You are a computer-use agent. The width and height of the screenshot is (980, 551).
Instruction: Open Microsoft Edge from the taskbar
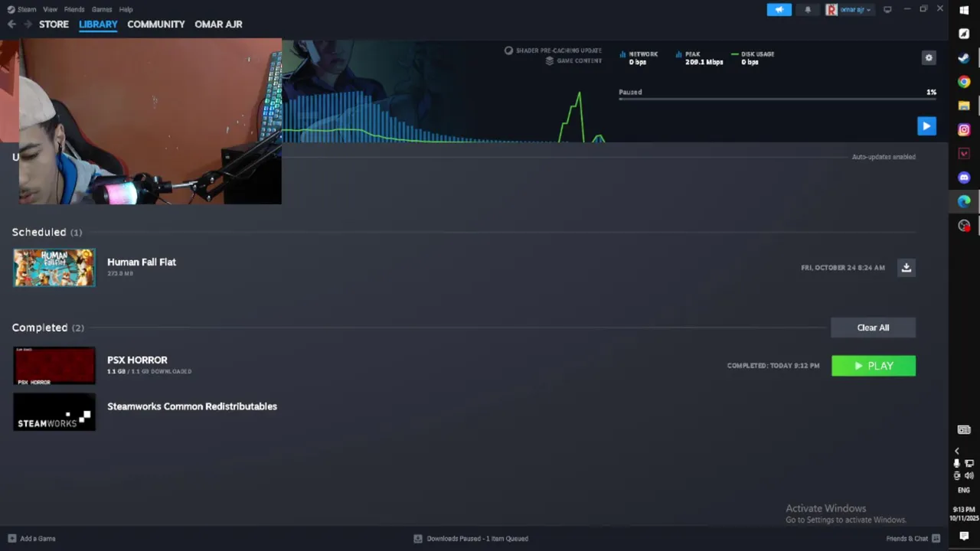pyautogui.click(x=964, y=201)
